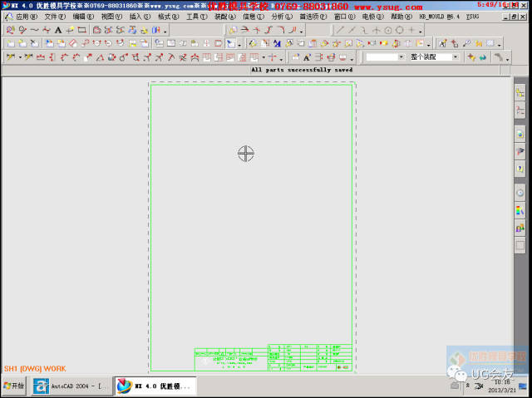Click the NX 4.0 taskbar button
532x398 pixels.
155,386
